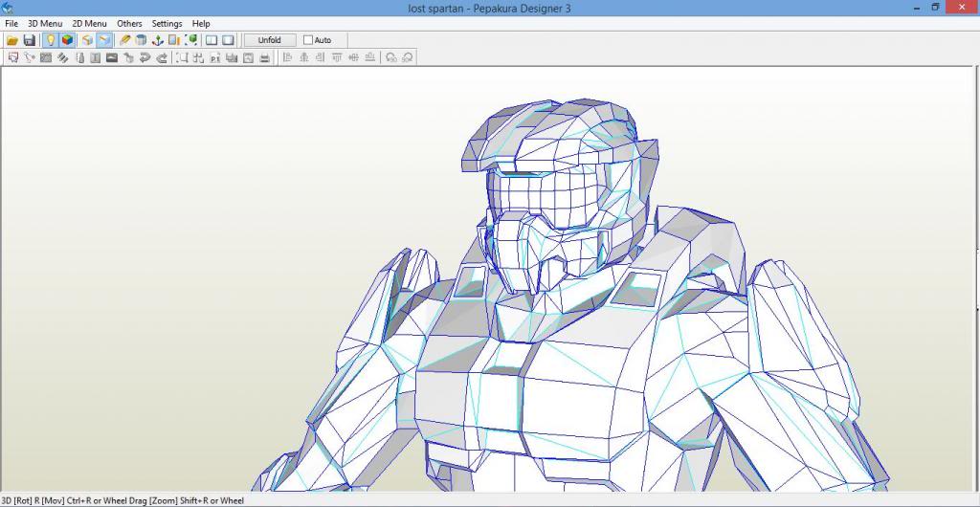980x507 pixels.
Task: Click the align bottom icon
Action: (x=369, y=57)
